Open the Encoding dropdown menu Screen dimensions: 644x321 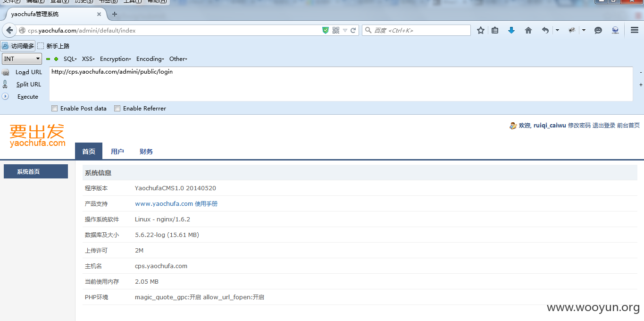(150, 59)
